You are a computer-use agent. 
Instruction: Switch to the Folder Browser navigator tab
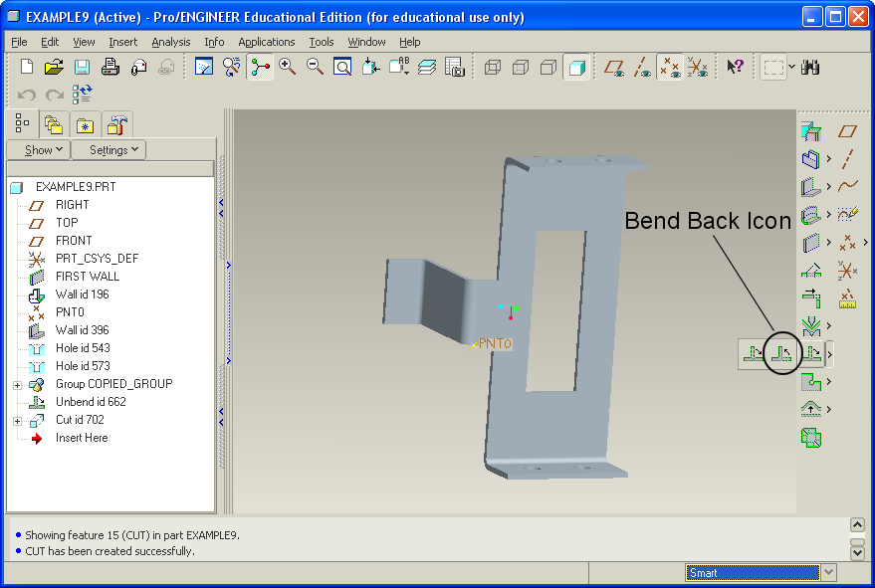tap(53, 125)
